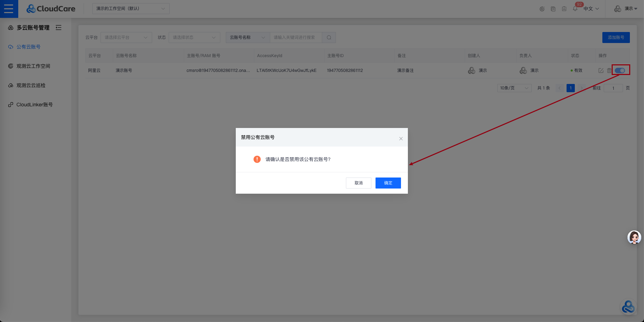Click the keyword search input field
644x322 pixels.
(x=296, y=37)
